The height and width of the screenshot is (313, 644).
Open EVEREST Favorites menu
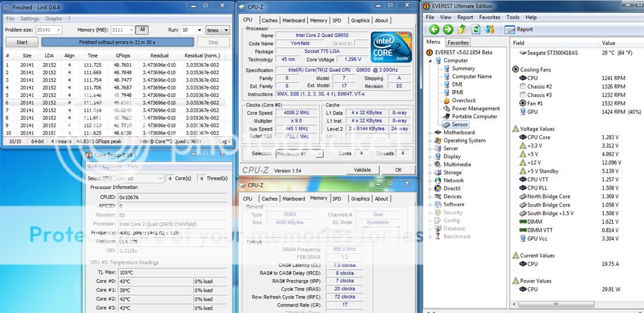[490, 18]
